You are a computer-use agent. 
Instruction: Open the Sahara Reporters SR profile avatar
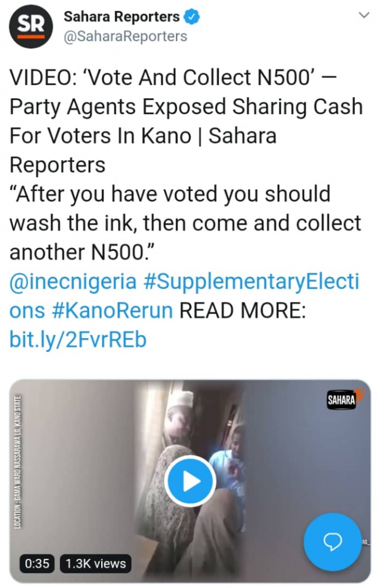(x=32, y=28)
